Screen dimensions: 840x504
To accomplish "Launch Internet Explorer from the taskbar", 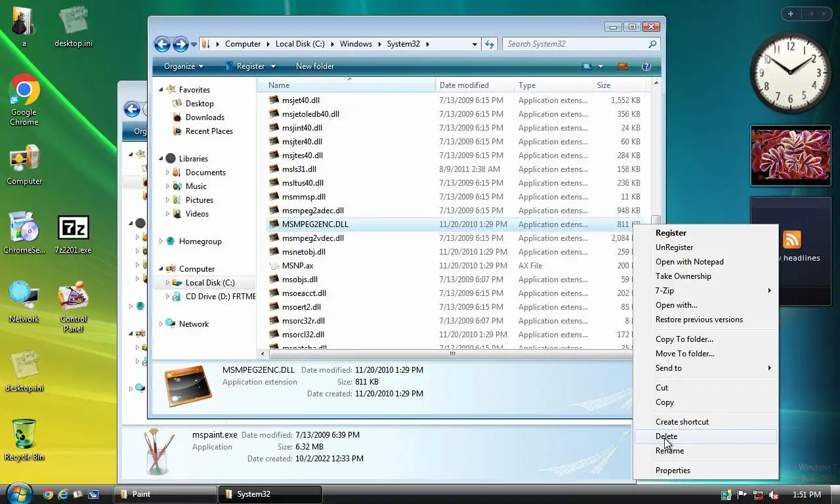I will click(x=63, y=494).
